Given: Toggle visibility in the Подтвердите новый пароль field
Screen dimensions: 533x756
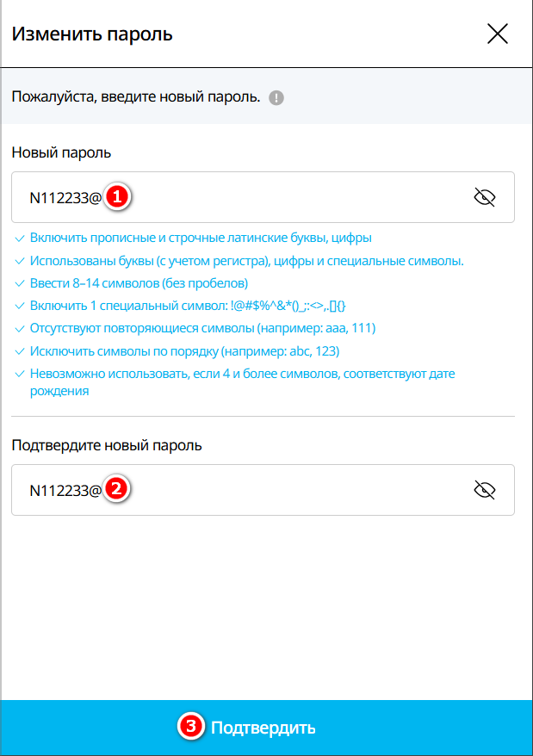Looking at the screenshot, I should [485, 490].
